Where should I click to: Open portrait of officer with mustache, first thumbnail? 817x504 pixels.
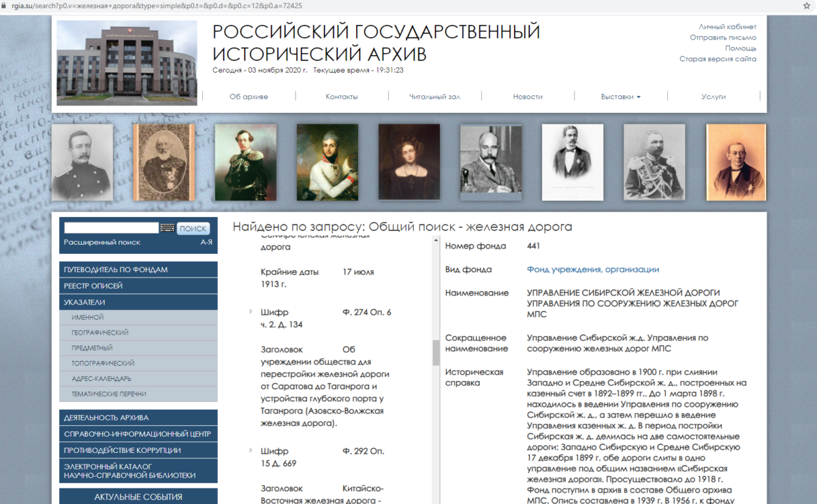(82, 162)
